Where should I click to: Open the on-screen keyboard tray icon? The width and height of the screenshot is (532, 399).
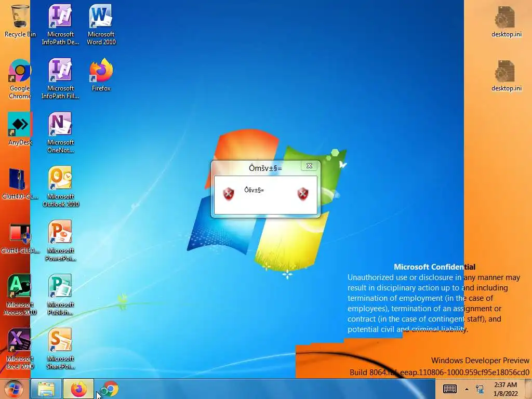click(450, 389)
